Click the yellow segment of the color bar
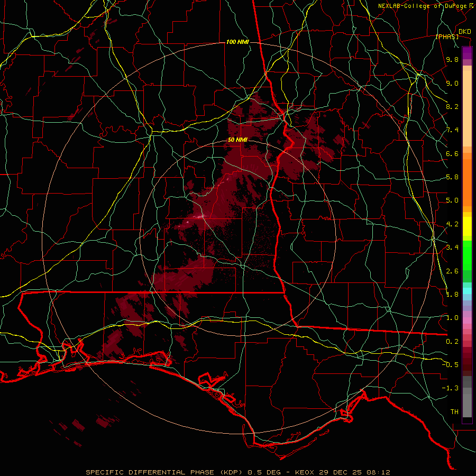 pyautogui.click(x=467, y=226)
